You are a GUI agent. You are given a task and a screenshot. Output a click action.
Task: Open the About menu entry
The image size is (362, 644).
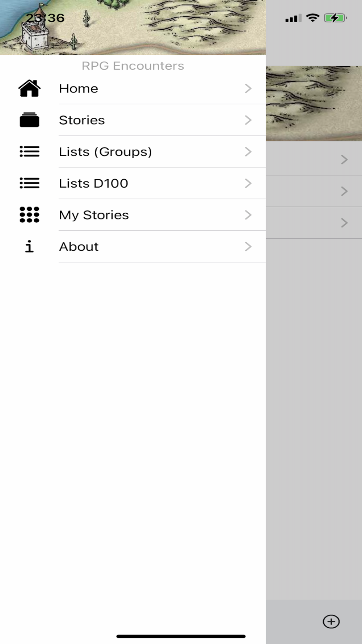[79, 247]
